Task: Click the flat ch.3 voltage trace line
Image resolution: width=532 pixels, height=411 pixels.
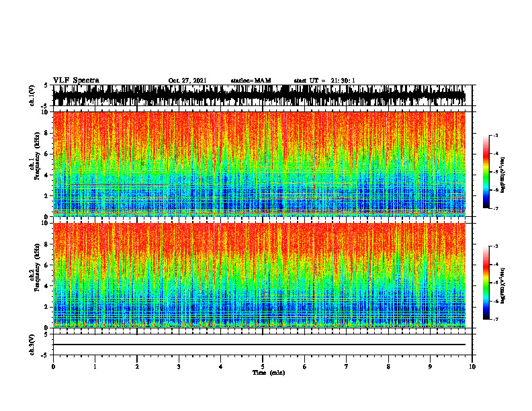Action: [x=259, y=345]
